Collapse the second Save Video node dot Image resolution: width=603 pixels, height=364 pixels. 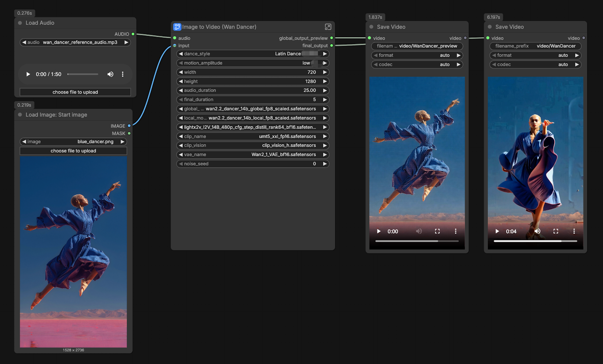click(490, 27)
